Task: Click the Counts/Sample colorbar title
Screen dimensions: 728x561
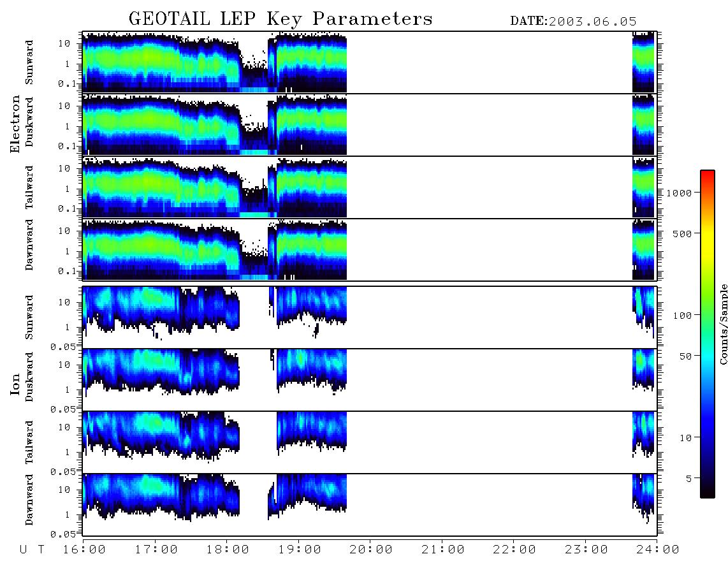Action: pos(724,324)
